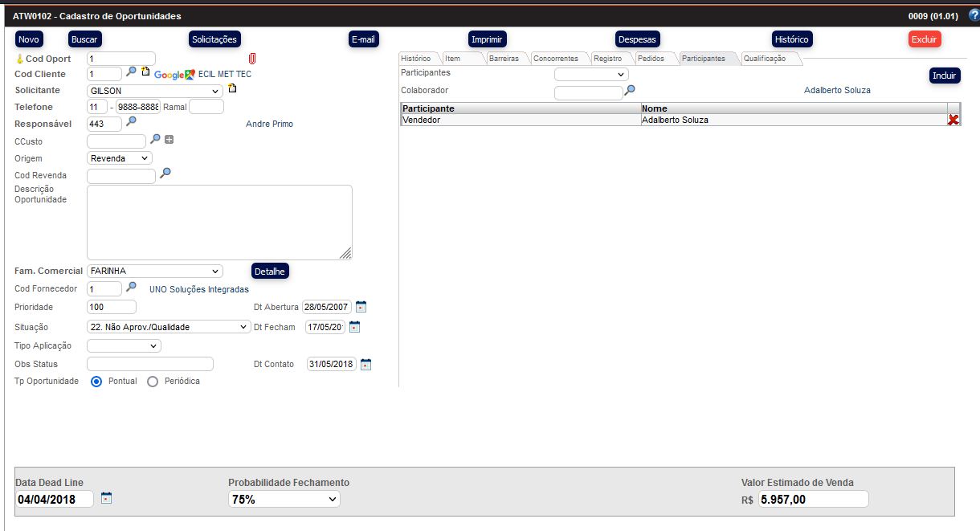Viewport: 980px width, 531px height.
Task: Open calendar picker for Dt Abertura
Action: click(x=361, y=306)
